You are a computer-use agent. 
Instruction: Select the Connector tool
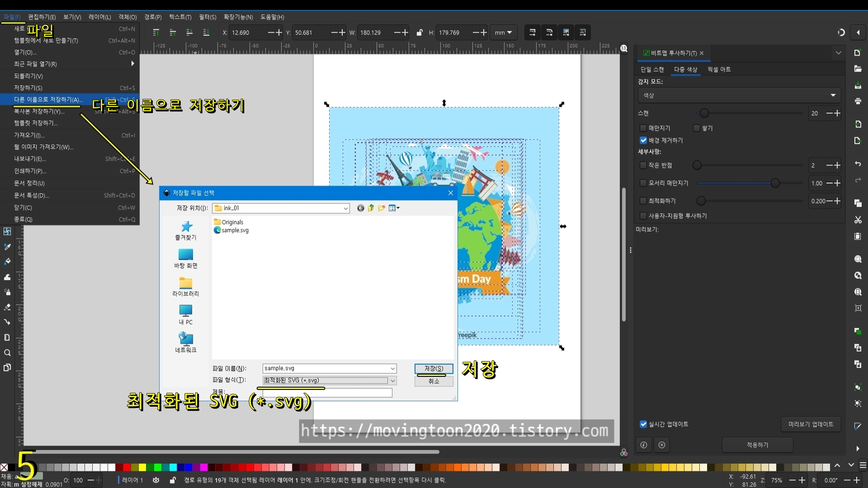click(x=7, y=322)
